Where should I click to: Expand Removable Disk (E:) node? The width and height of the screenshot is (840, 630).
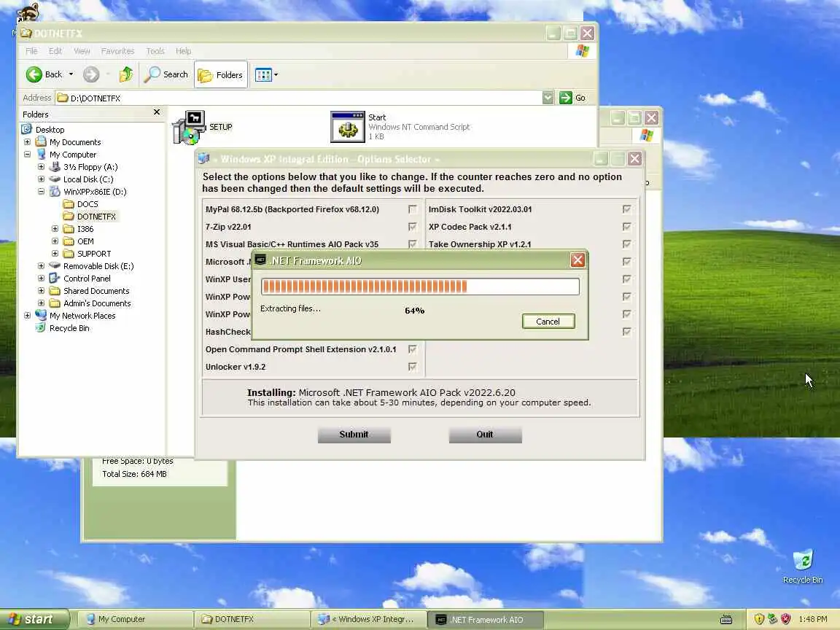tap(42, 265)
